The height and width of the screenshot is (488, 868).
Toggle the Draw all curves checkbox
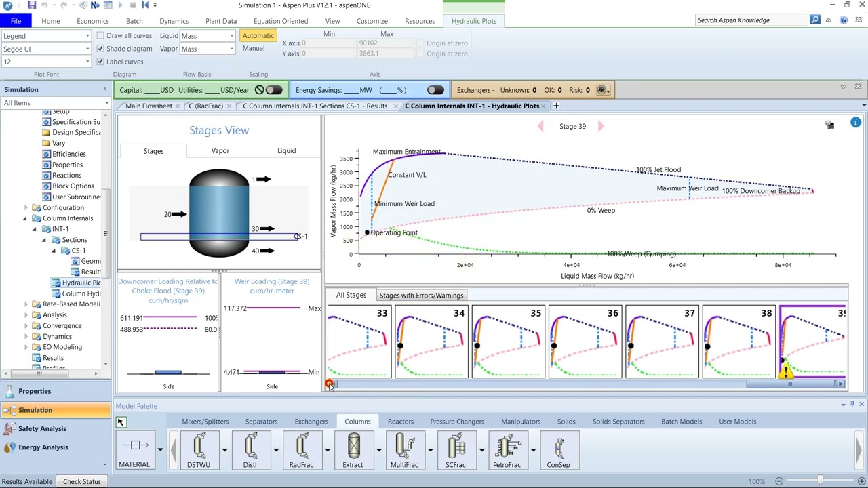(100, 35)
